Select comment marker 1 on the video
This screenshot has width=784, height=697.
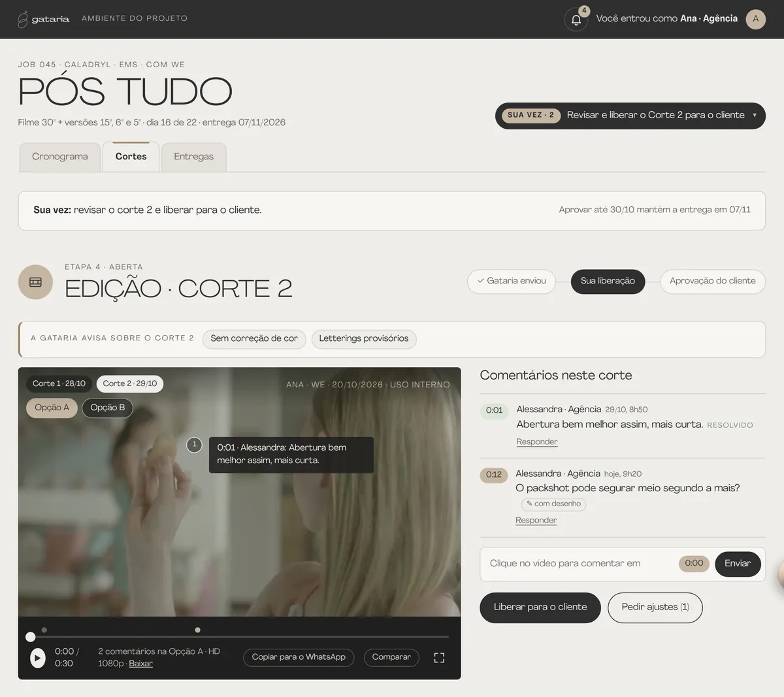click(194, 445)
